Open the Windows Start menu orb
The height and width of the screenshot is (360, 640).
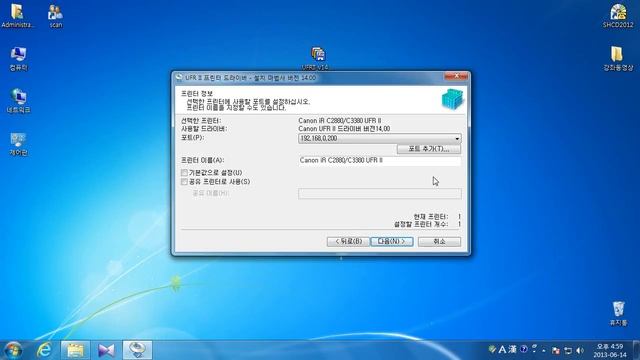(x=13, y=350)
